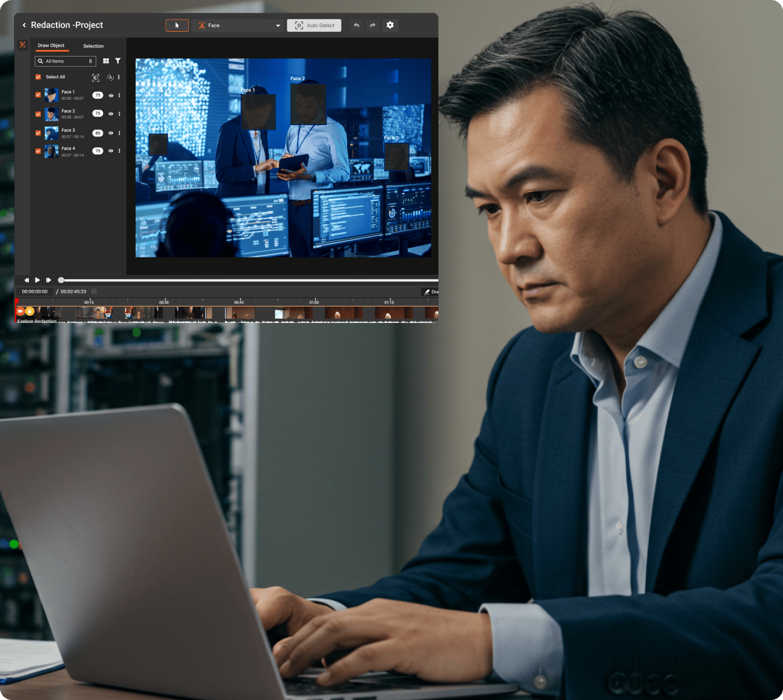This screenshot has height=700, width=783.
Task: Hide Face 4 using its eye icon
Action: [x=111, y=151]
